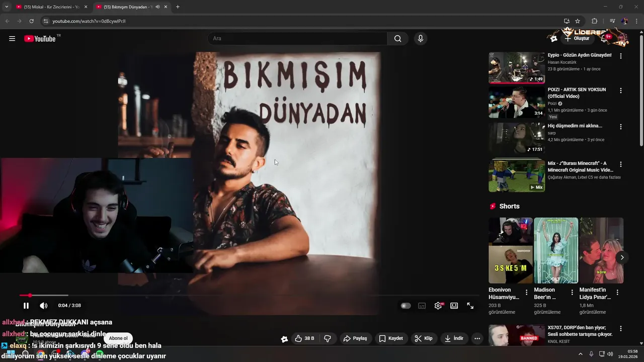Image resolution: width=644 pixels, height=362 pixels.
Task: Open the notifications bell
Action: [x=605, y=39]
